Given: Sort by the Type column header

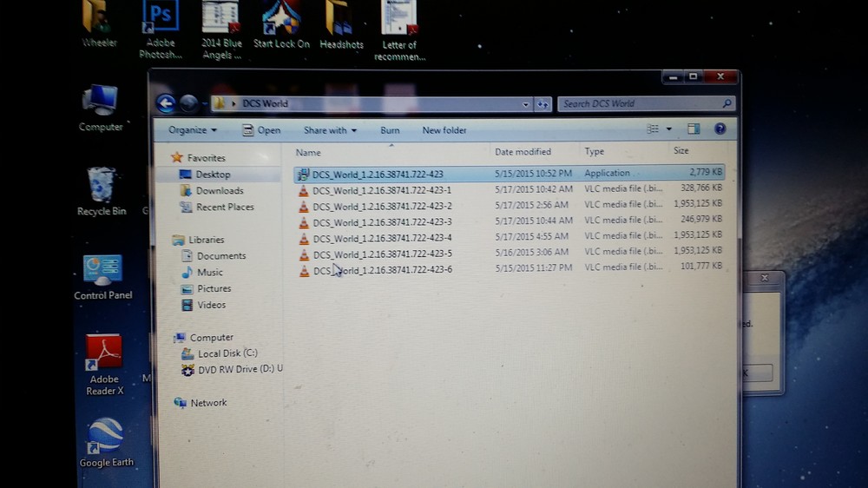Looking at the screenshot, I should click(594, 151).
